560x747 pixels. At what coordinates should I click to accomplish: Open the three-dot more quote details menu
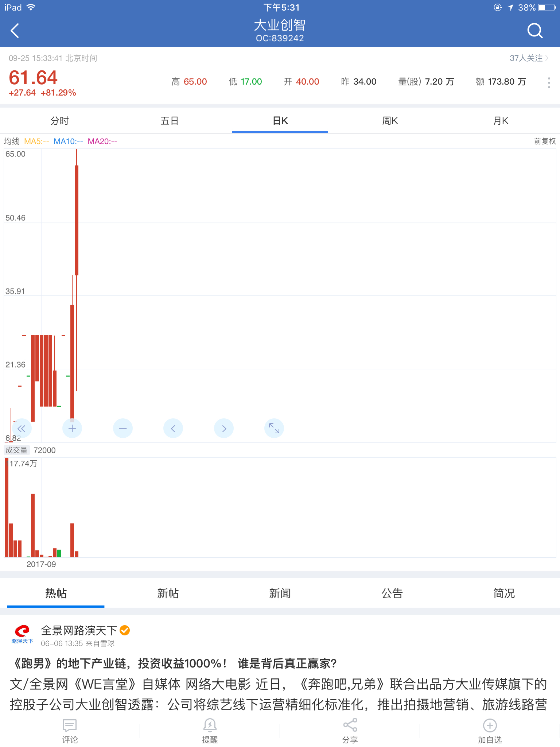[549, 82]
